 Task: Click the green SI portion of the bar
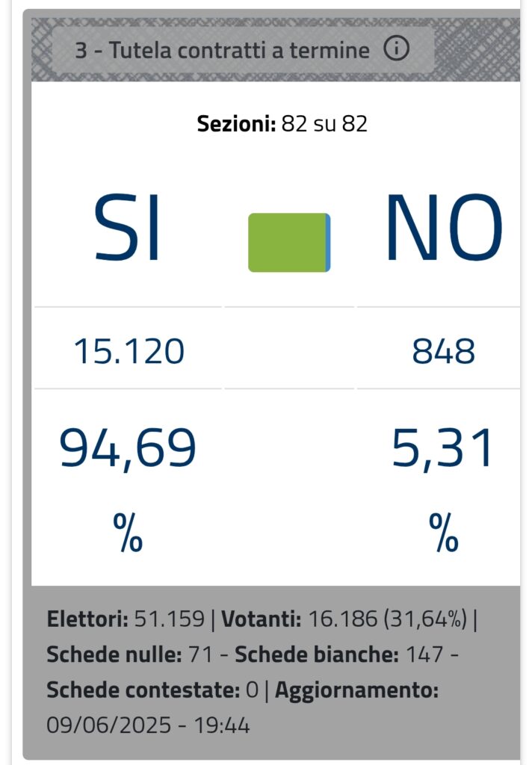click(286, 243)
